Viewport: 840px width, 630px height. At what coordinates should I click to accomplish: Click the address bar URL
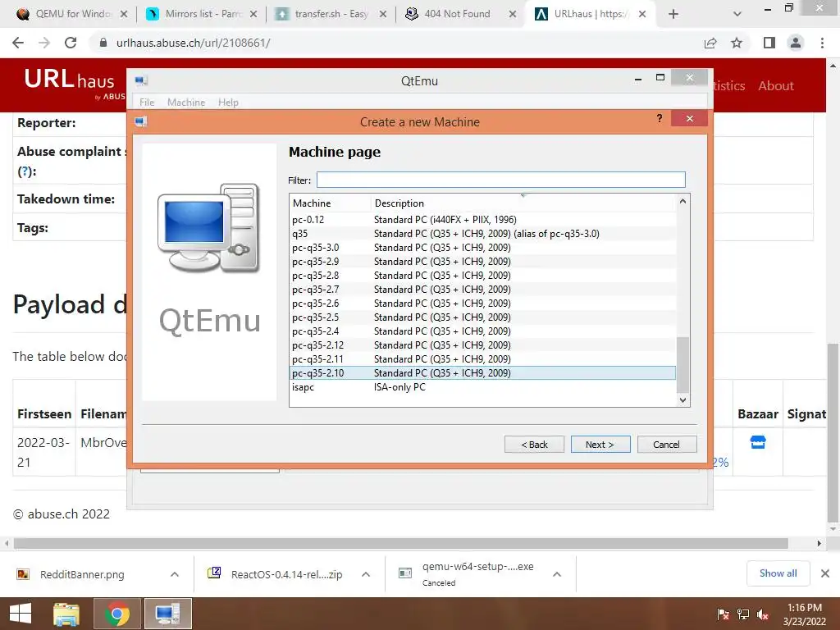193,43
